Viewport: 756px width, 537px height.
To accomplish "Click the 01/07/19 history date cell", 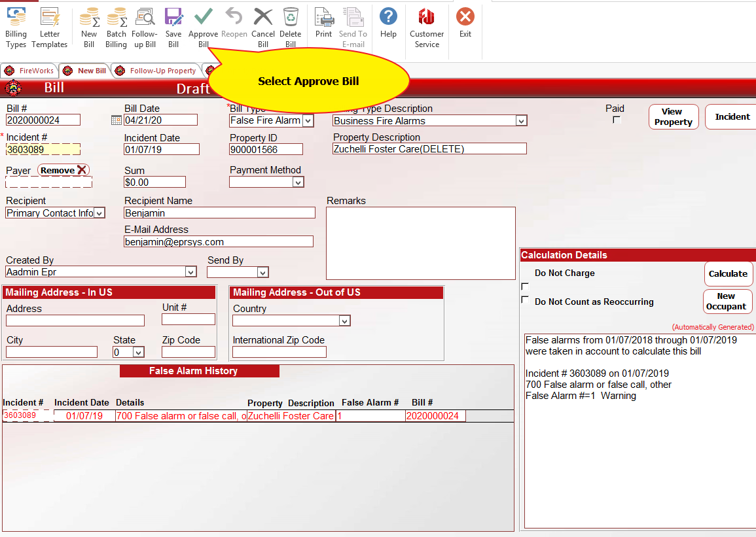I will click(84, 415).
